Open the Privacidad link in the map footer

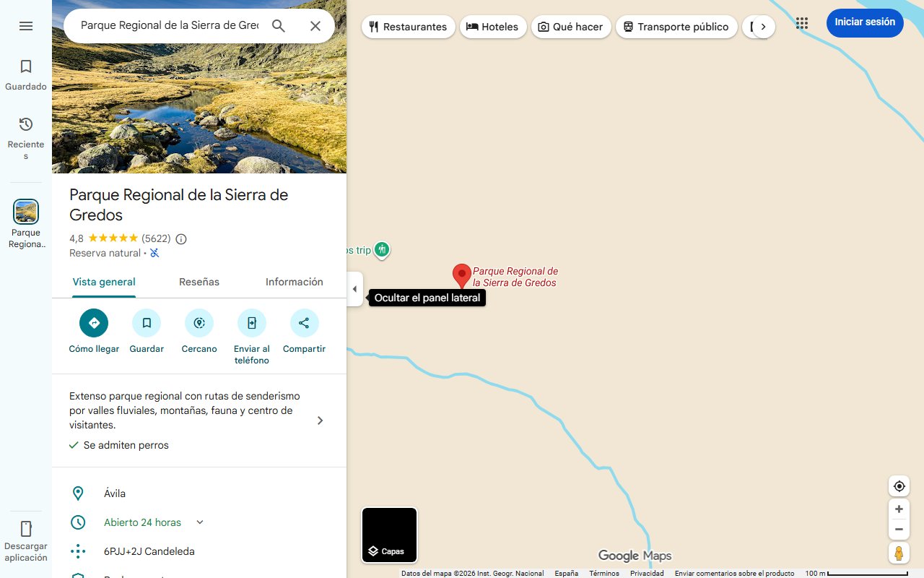647,573
